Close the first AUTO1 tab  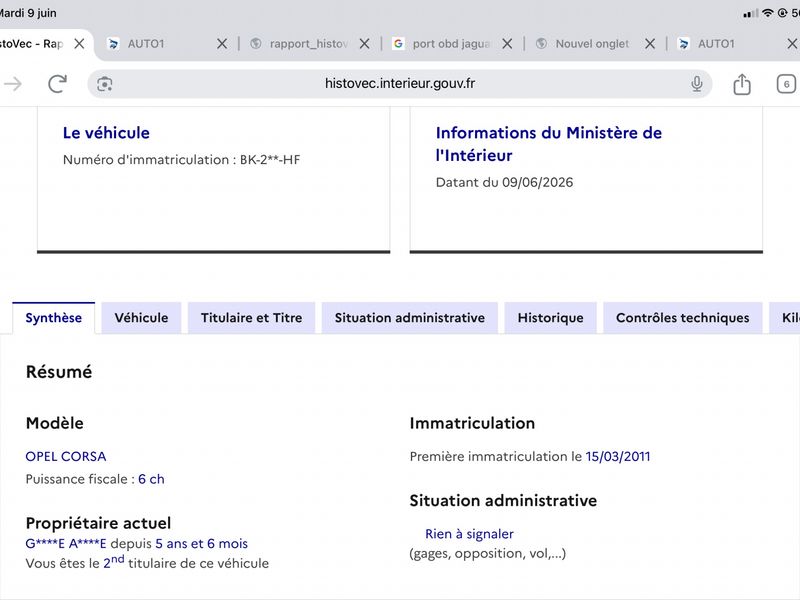pos(222,44)
